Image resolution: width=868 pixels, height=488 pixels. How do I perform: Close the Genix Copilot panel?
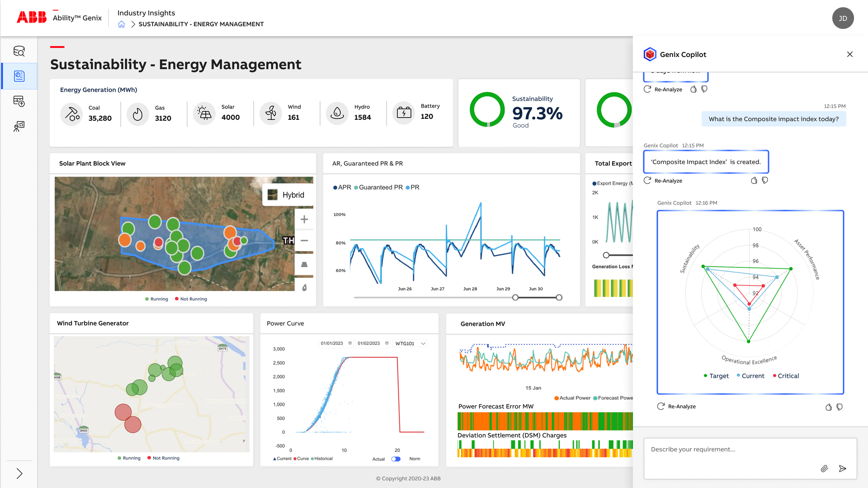click(x=850, y=54)
